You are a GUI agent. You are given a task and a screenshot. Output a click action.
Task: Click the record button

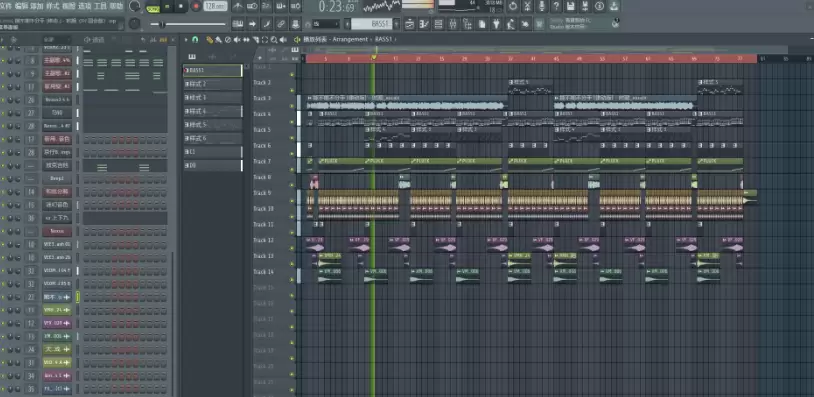(196, 7)
